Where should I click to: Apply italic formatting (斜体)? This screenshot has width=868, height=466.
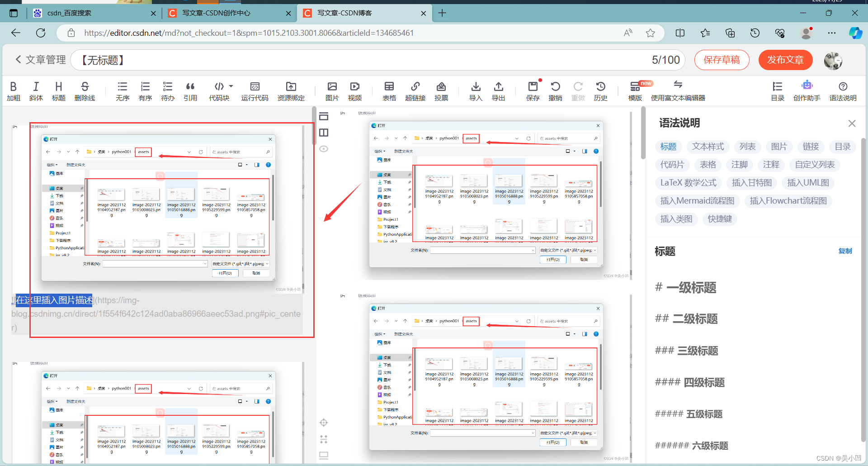pos(36,91)
